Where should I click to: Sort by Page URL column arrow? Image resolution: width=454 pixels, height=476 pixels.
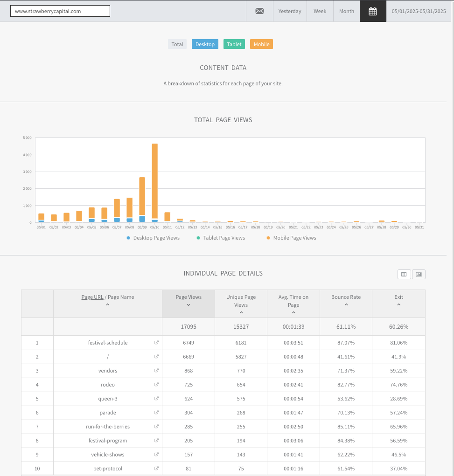108,304
